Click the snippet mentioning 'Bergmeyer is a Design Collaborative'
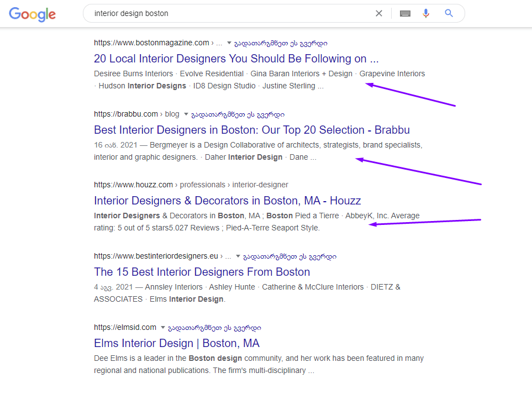 click(258, 151)
